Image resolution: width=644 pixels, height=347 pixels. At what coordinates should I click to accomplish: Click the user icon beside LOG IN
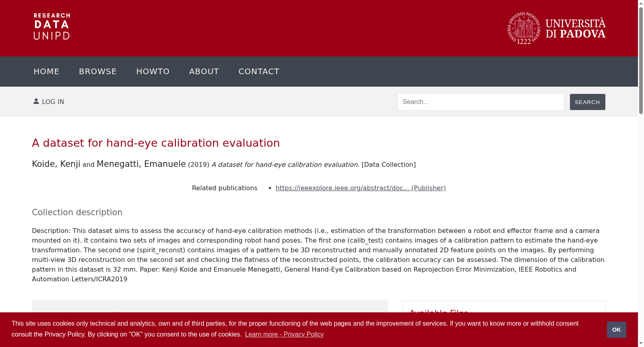[x=36, y=102]
